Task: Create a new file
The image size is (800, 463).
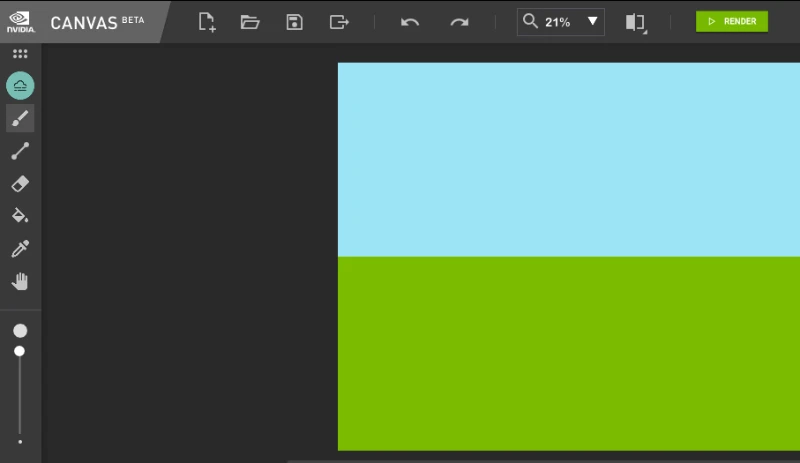Action: click(x=207, y=22)
